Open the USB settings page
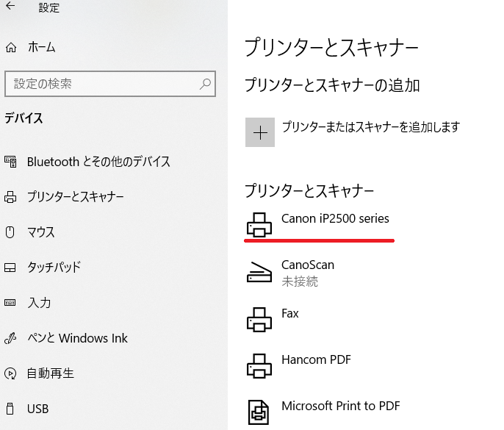 click(38, 409)
